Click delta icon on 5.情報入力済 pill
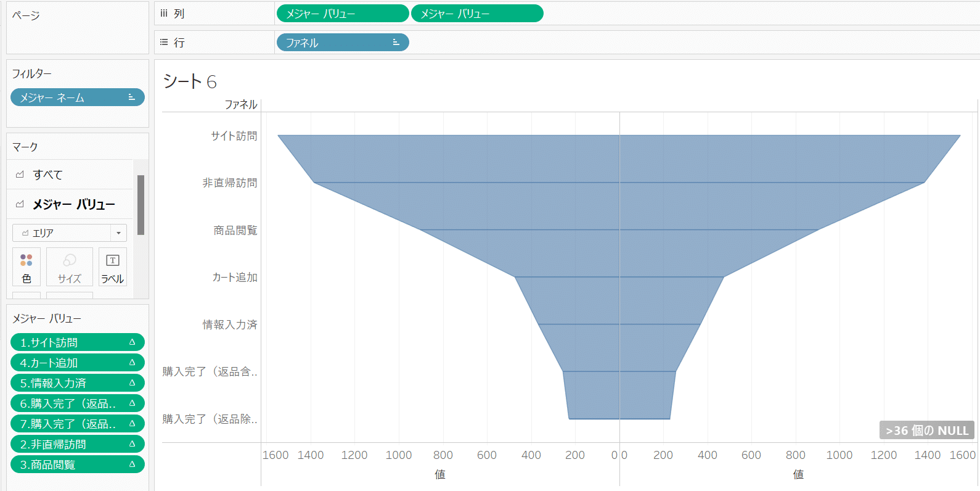The image size is (980, 491). click(x=132, y=382)
